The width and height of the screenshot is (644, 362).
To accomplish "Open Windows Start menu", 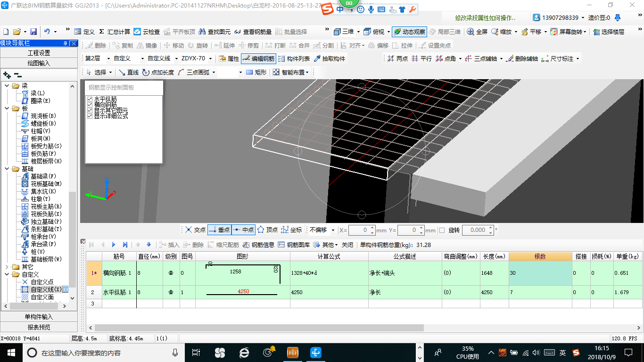I will pyautogui.click(x=11, y=352).
